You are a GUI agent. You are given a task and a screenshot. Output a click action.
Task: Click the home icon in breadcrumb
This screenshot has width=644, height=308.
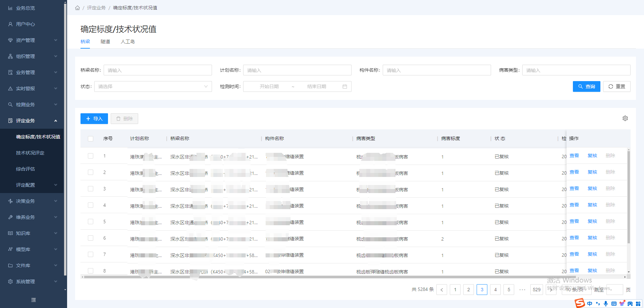[77, 8]
